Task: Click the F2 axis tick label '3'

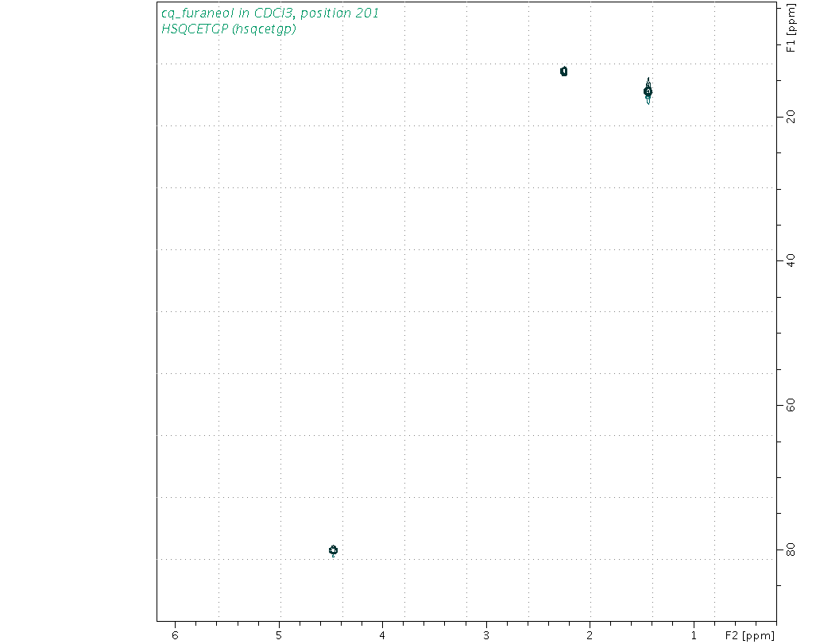Action: pos(486,635)
